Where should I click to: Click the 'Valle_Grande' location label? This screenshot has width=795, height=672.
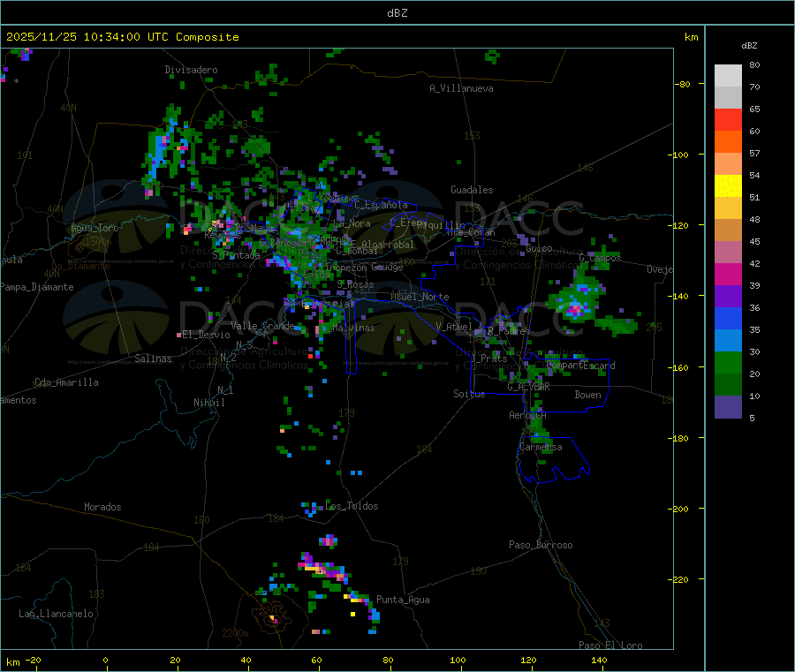pos(262,326)
